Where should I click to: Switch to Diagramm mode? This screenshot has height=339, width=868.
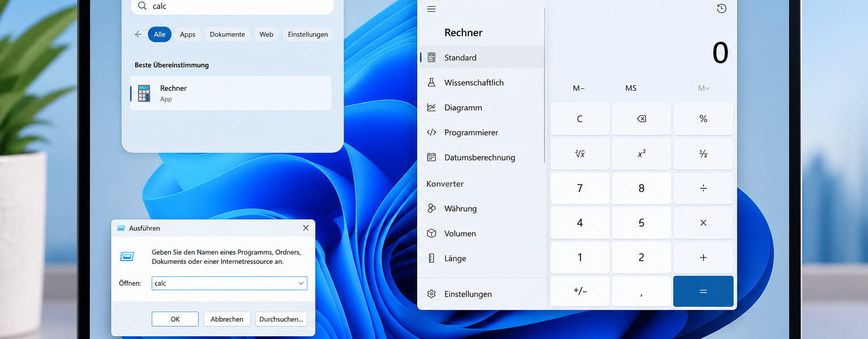pos(481,107)
